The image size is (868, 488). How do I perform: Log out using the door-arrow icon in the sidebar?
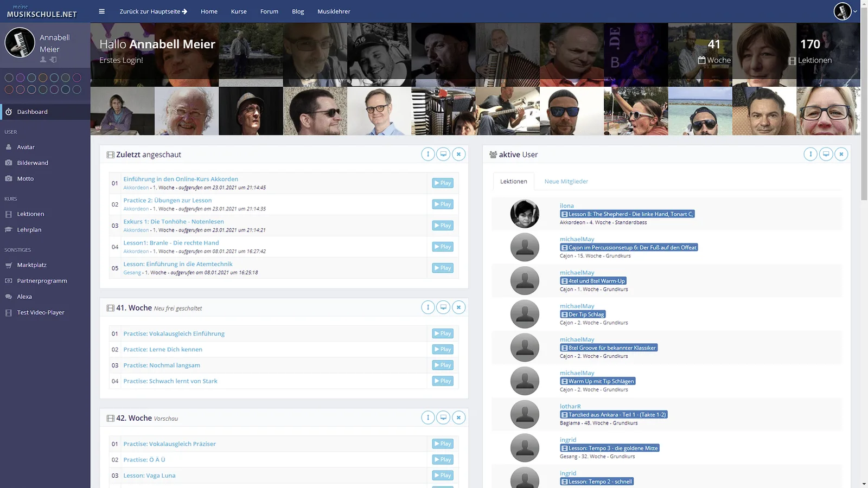[x=53, y=60]
